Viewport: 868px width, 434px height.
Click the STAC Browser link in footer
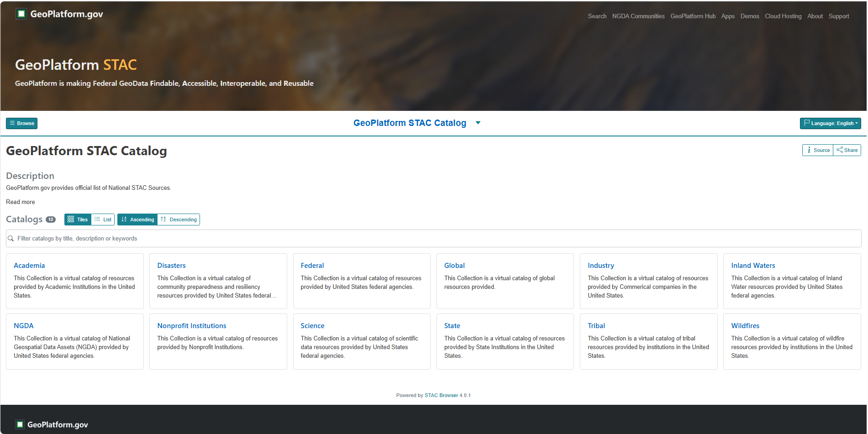click(441, 395)
